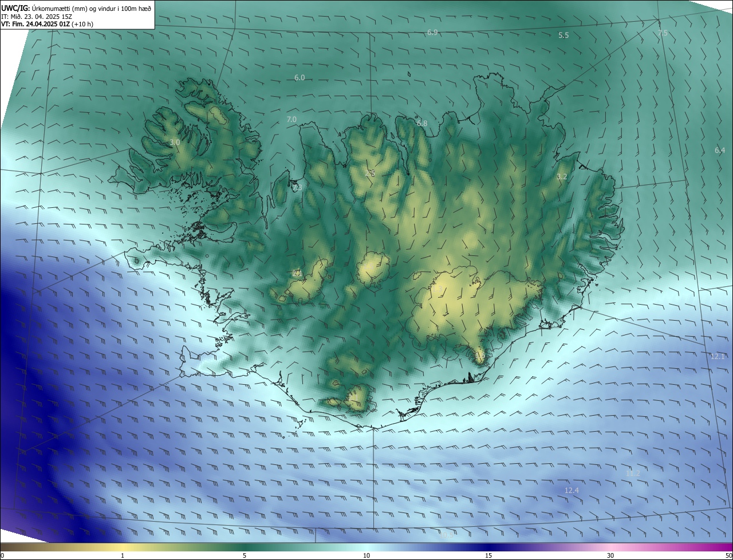Click the 12.1 value label on map

(x=718, y=357)
